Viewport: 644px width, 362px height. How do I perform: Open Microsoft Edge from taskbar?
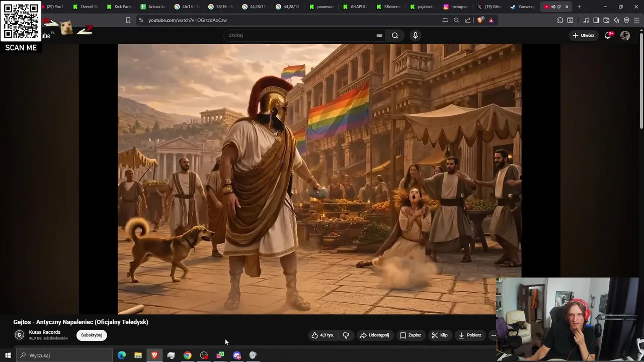122,355
